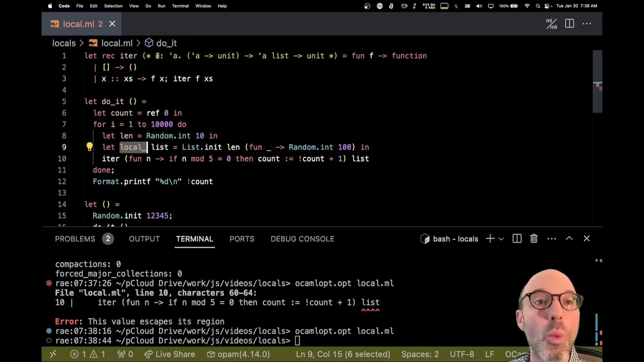
Task: Open terminal panel more actions ellipsis
Action: click(552, 239)
